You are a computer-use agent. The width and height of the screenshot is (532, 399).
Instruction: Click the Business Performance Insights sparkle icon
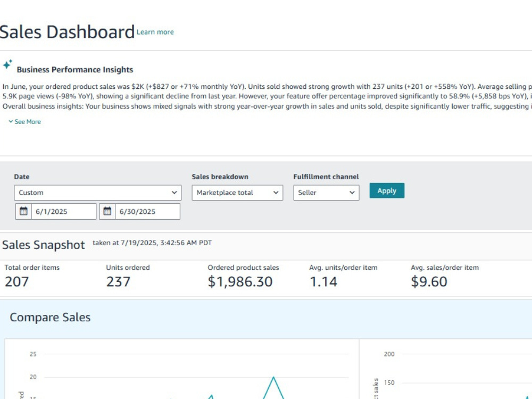7,64
